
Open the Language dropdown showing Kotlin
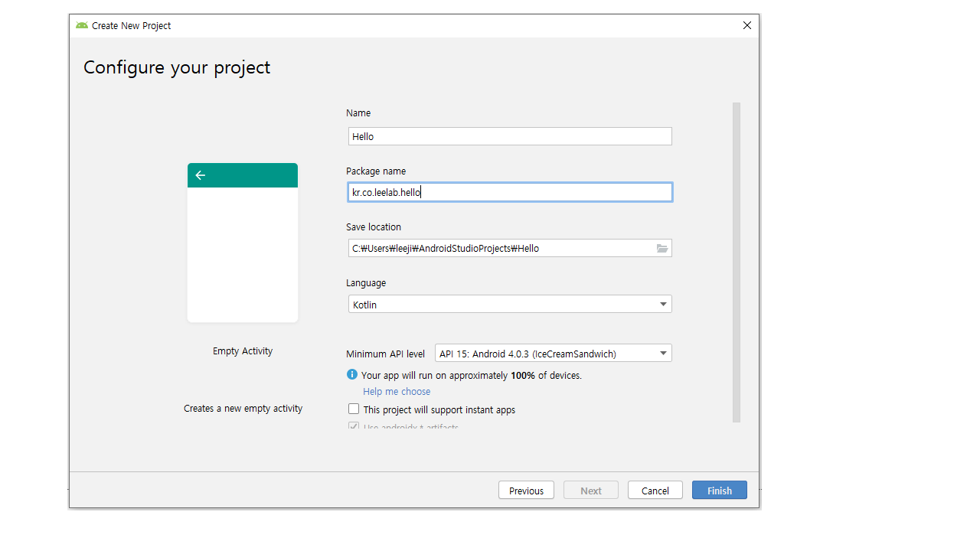(510, 305)
